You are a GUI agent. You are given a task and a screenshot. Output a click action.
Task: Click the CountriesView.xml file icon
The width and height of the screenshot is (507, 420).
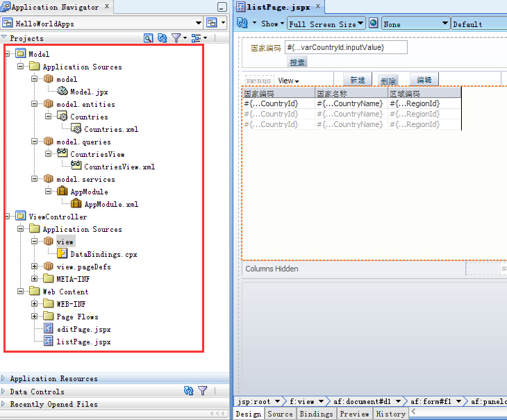pos(76,165)
